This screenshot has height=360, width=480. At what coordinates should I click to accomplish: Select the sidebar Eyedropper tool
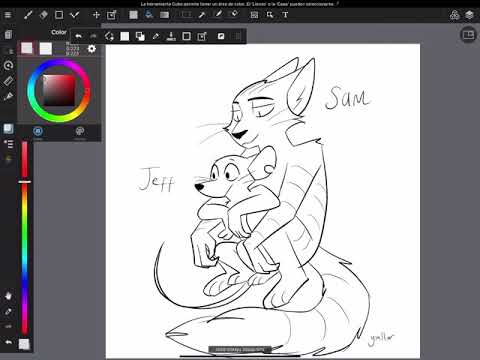pos(8,312)
